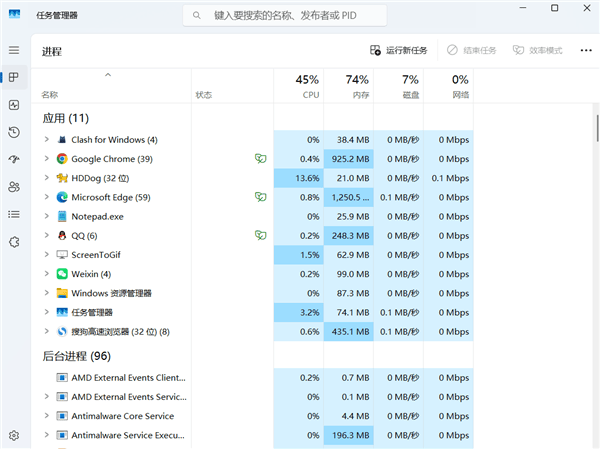Open Startup apps page in sidebar
This screenshot has height=449, width=600.
14,159
